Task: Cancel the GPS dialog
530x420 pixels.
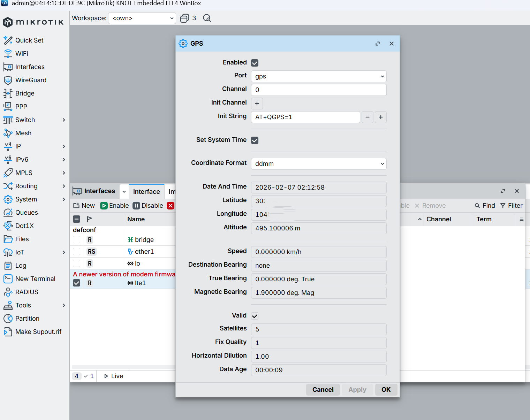Action: click(323, 390)
